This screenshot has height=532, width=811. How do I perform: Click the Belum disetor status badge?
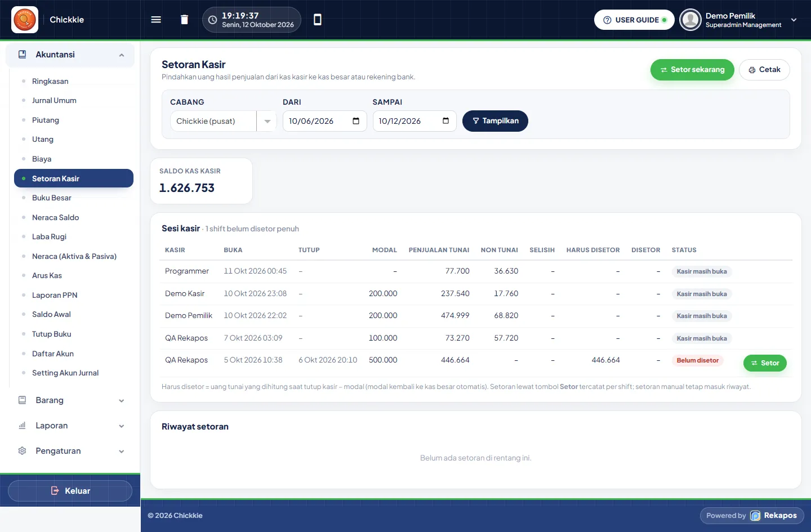pos(697,360)
